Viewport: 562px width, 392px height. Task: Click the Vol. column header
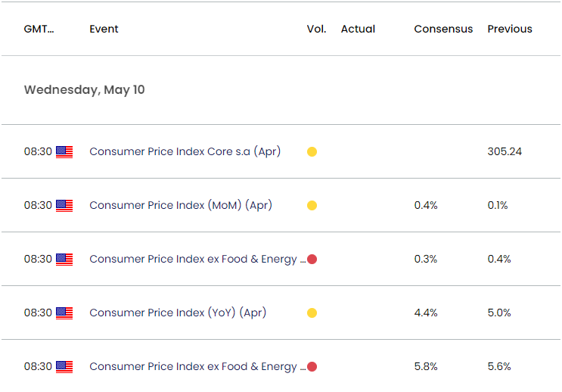316,29
